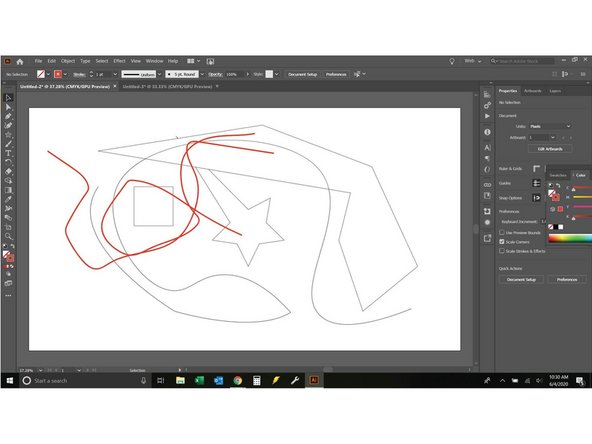Select the Gradient tool
592x444 pixels.
(8, 190)
